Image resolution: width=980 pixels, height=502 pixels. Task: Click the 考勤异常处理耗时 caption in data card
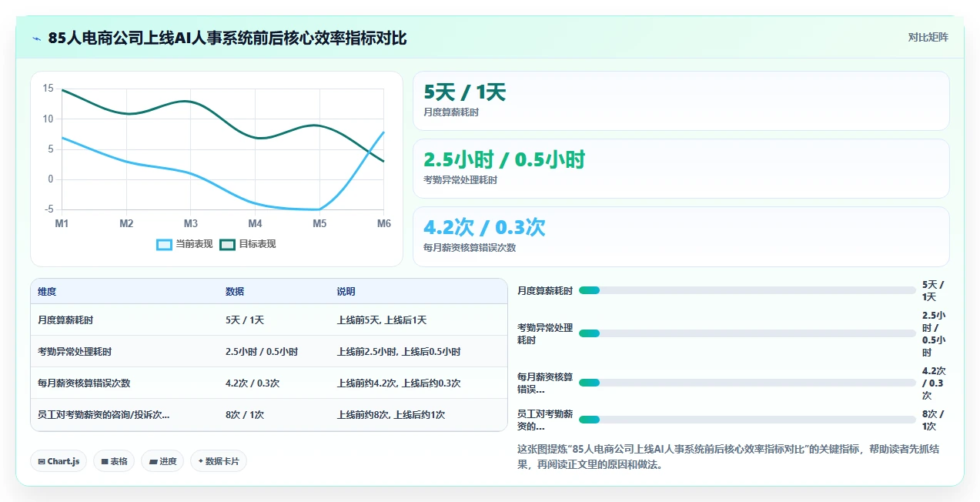(x=460, y=180)
